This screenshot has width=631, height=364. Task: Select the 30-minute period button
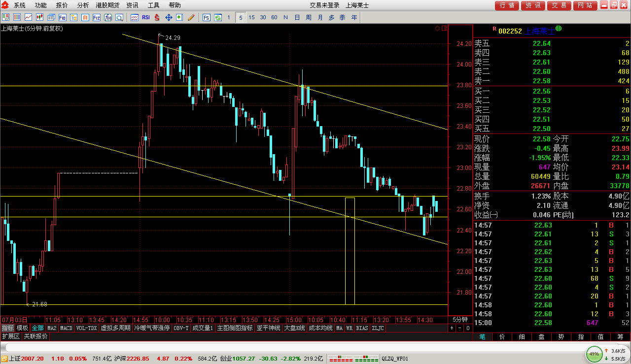pos(263,17)
